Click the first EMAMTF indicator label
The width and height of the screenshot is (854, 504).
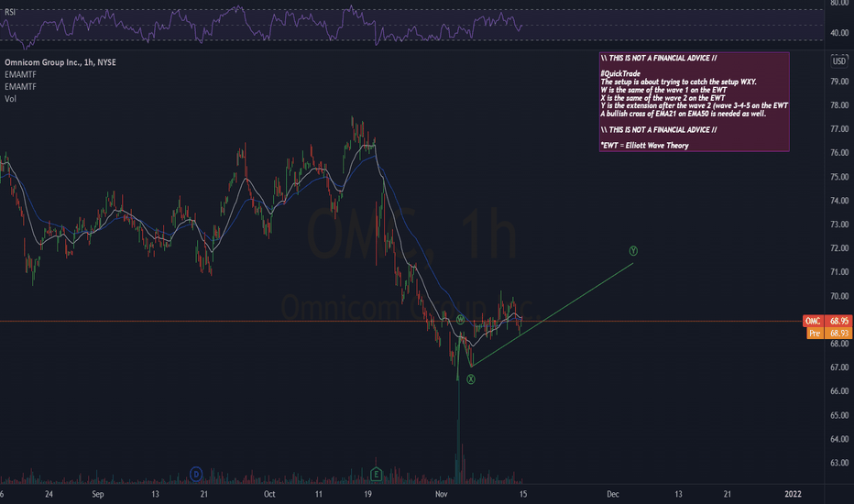pyautogui.click(x=21, y=74)
